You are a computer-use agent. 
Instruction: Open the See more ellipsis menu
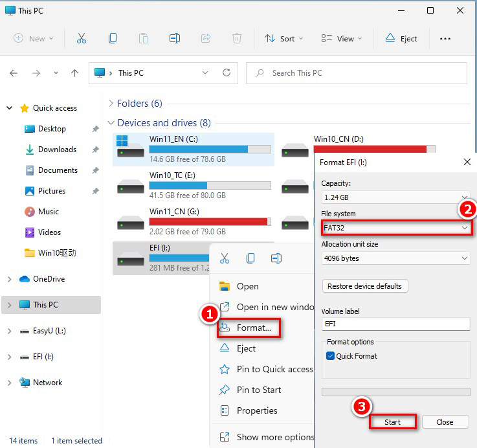[x=445, y=39]
